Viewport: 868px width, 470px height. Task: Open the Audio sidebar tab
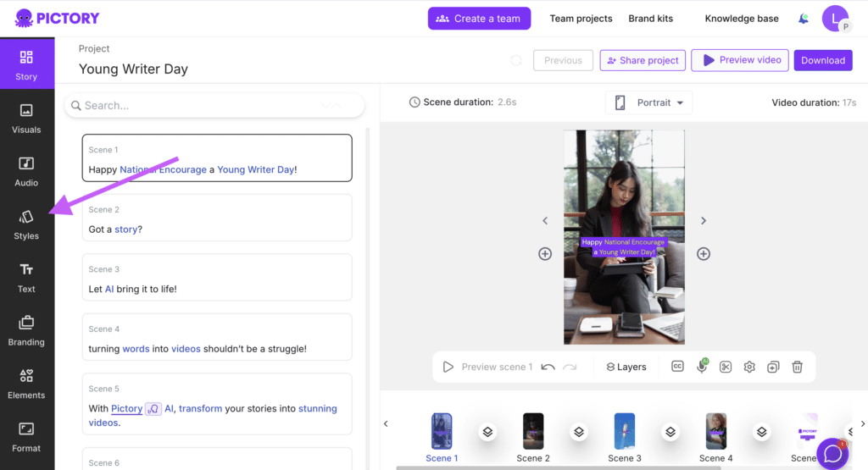pyautogui.click(x=26, y=171)
